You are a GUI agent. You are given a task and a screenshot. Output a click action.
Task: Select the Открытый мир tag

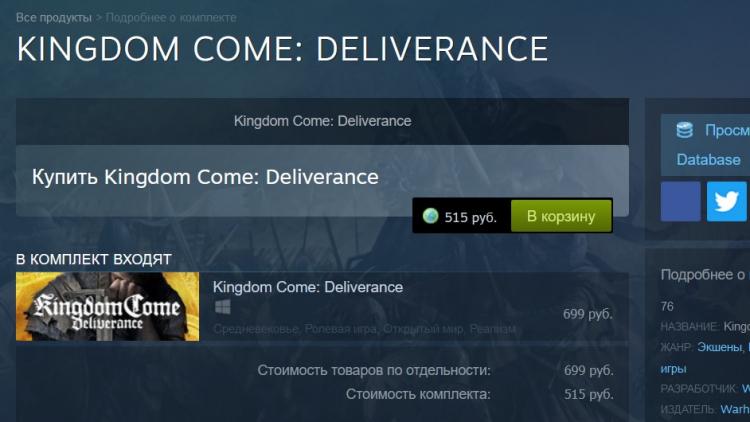click(423, 329)
